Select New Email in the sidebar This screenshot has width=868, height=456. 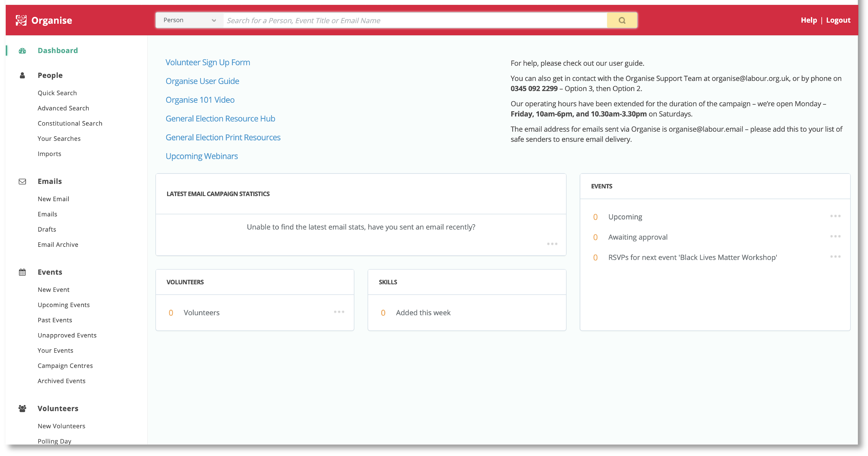(x=53, y=199)
